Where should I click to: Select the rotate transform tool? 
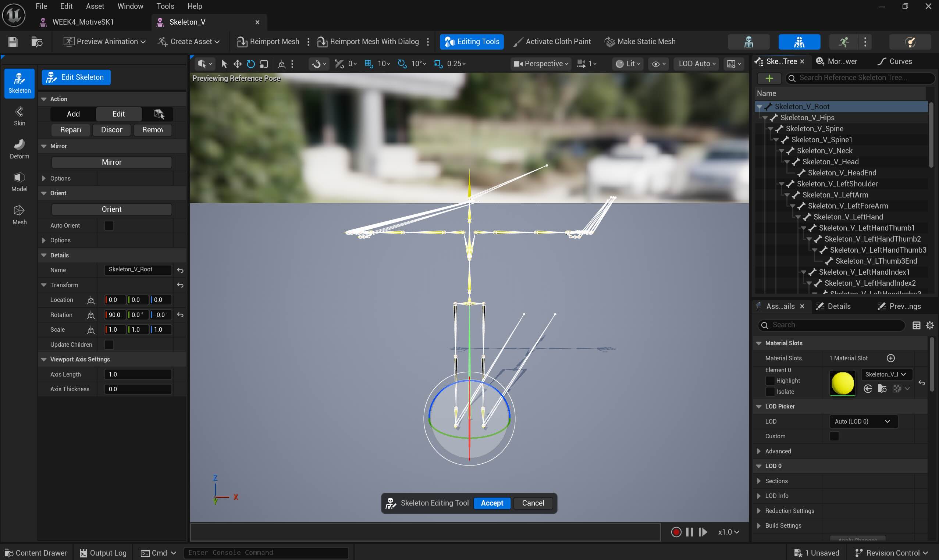pos(250,64)
